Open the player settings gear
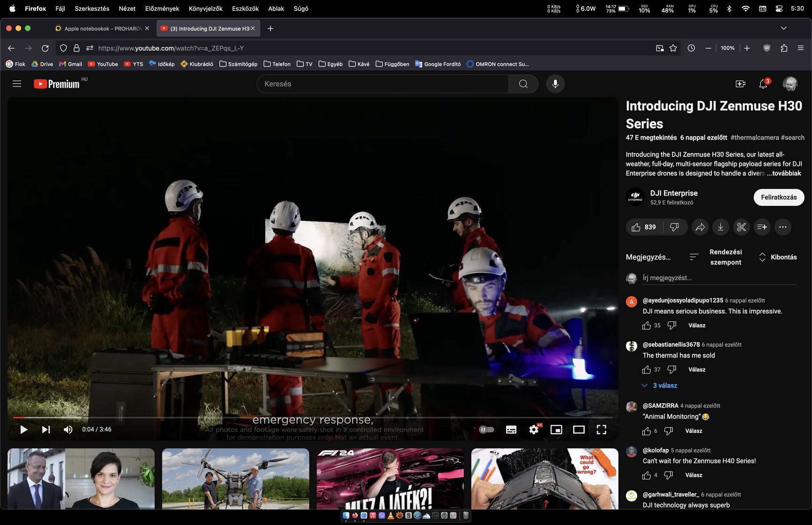The image size is (812, 525). pyautogui.click(x=534, y=429)
